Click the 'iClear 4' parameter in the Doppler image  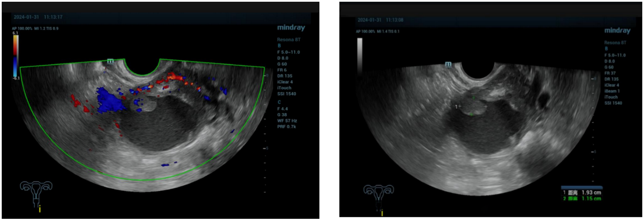click(x=286, y=82)
